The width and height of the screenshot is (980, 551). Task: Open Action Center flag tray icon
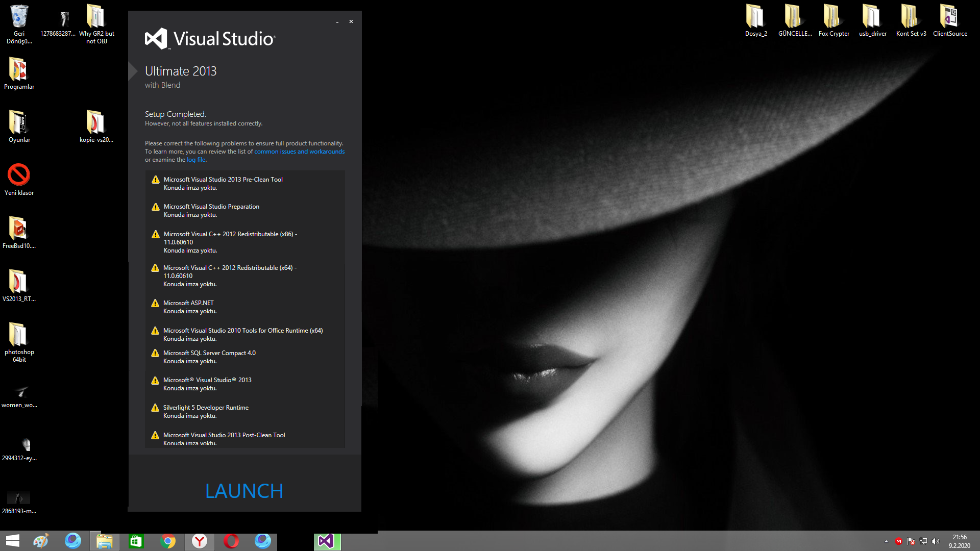click(x=911, y=541)
